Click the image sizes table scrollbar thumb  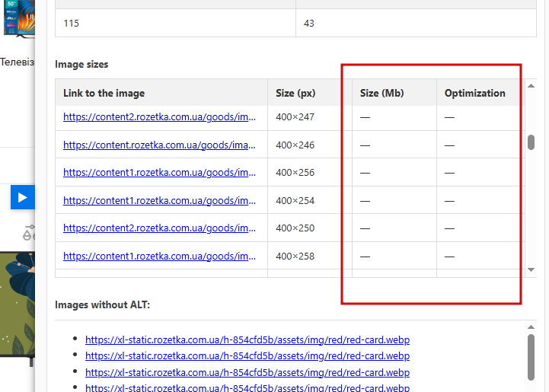(x=531, y=142)
